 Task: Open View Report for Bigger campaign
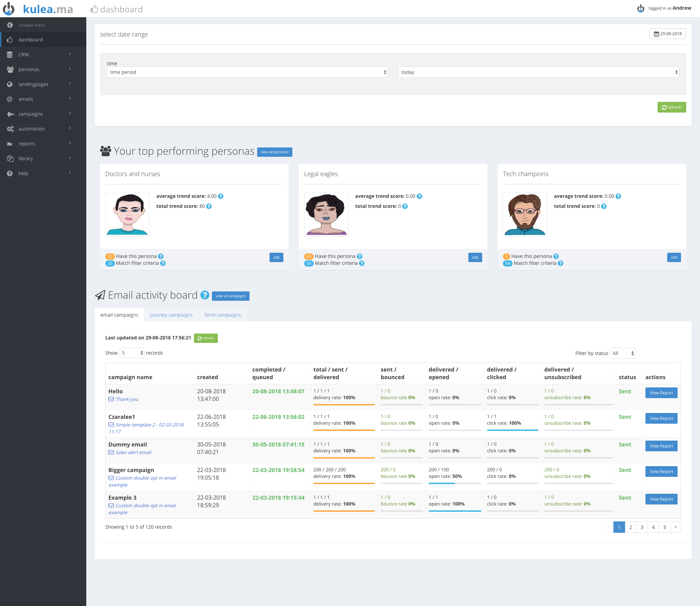(661, 472)
